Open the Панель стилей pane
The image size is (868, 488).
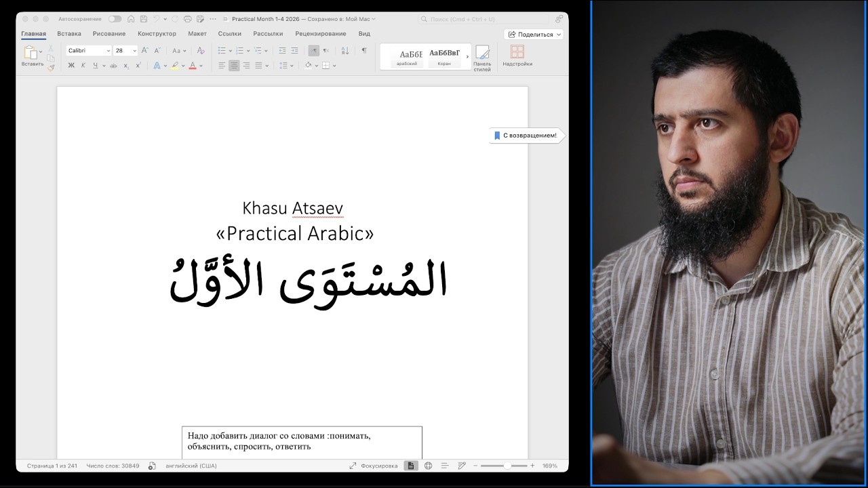tap(482, 58)
